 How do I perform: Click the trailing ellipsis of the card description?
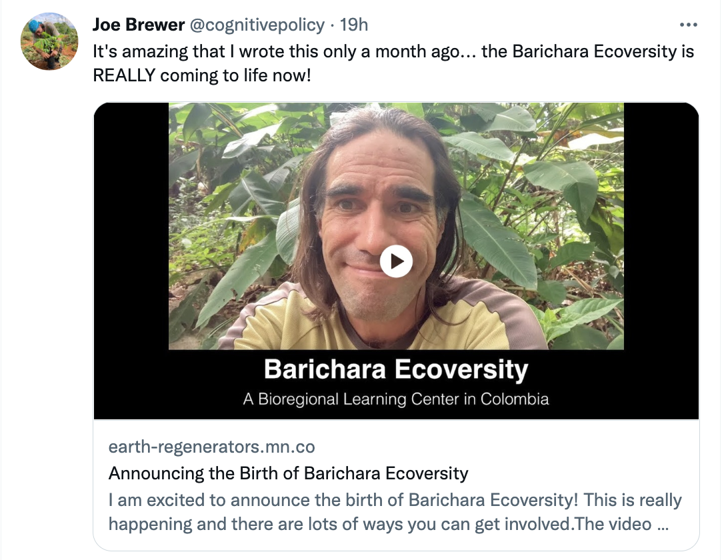pyautogui.click(x=663, y=524)
